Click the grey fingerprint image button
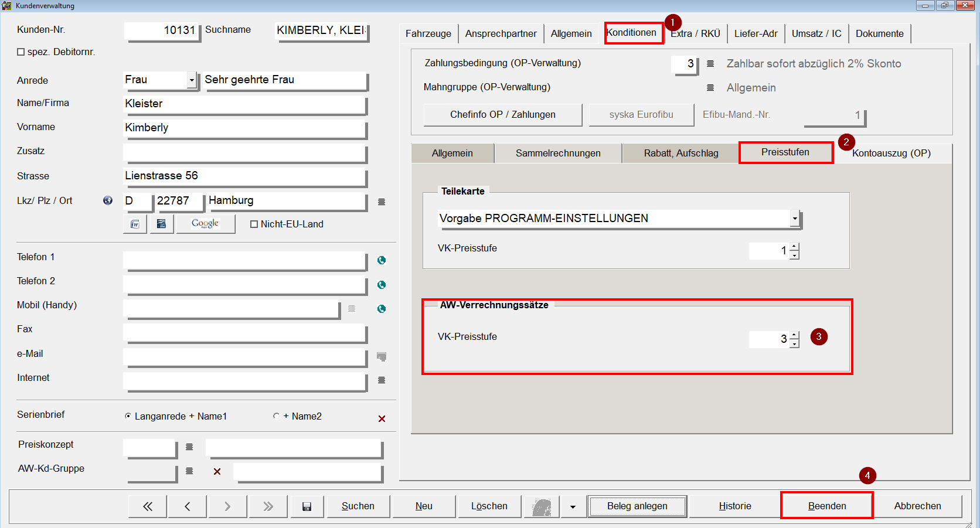Image resolution: width=980 pixels, height=528 pixels. point(542,506)
